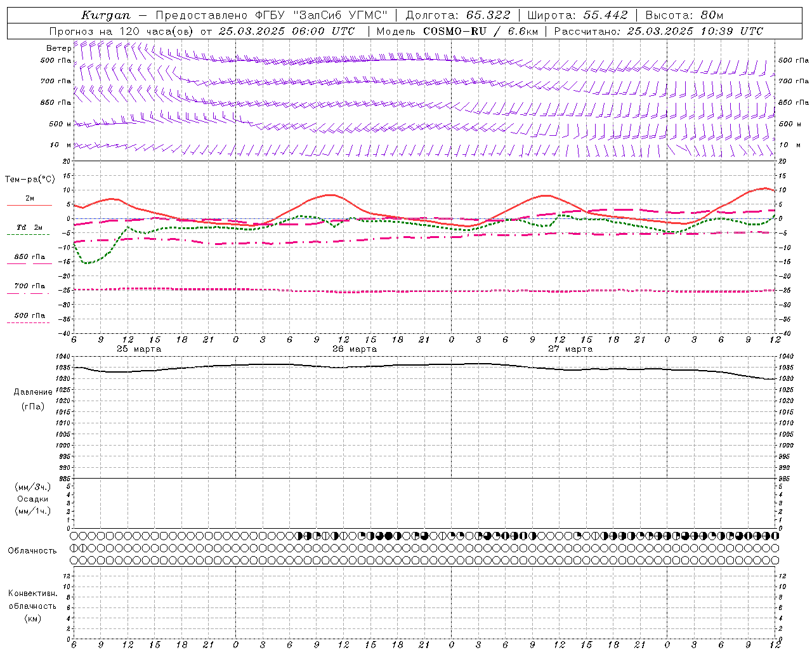Click the "Kurgan" station name in header
The height and width of the screenshot is (650, 812).
click(x=106, y=15)
